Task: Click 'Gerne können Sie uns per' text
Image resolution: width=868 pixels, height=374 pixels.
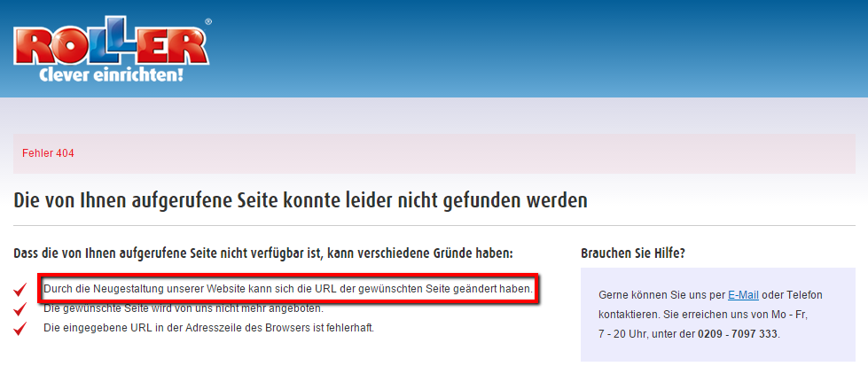Action: point(661,295)
